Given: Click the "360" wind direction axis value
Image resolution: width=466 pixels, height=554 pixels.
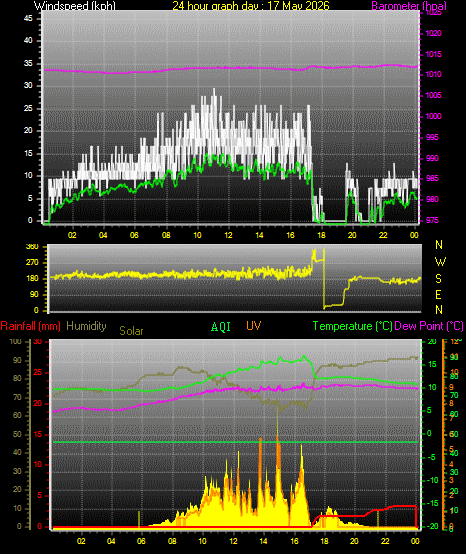Looking at the screenshot, I should click(x=32, y=247).
